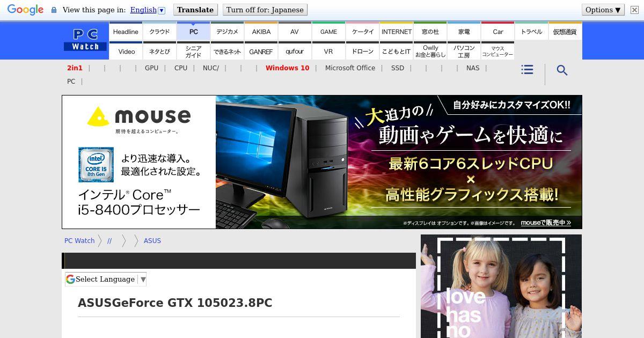Open the Owlly お金と暮らし tab
Screen dimensions: 644x338
pos(430,51)
